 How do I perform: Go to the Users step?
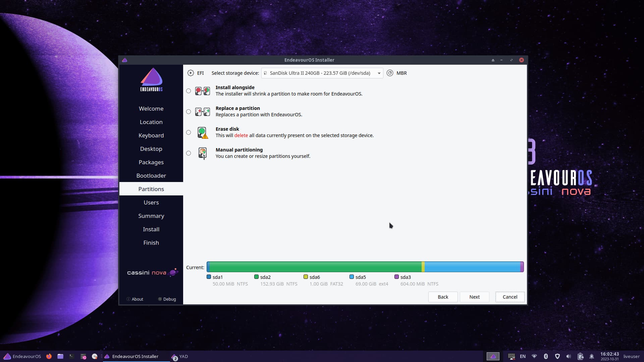(151, 202)
